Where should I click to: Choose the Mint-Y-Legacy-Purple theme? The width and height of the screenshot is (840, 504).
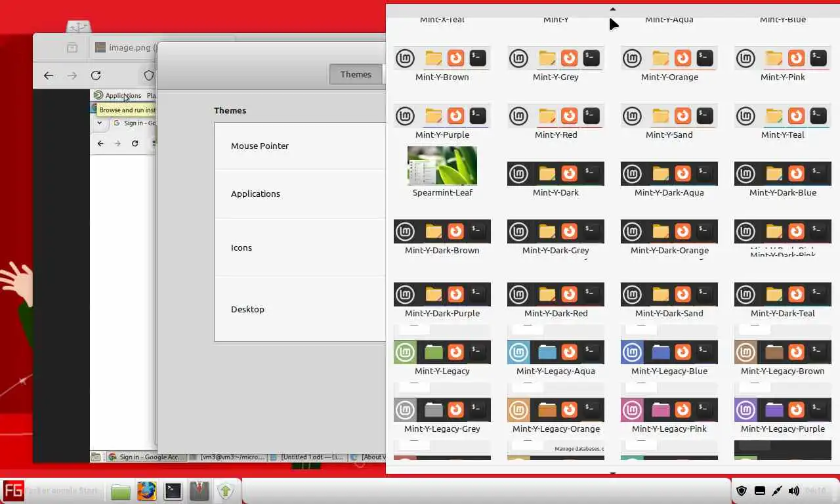coord(783,410)
